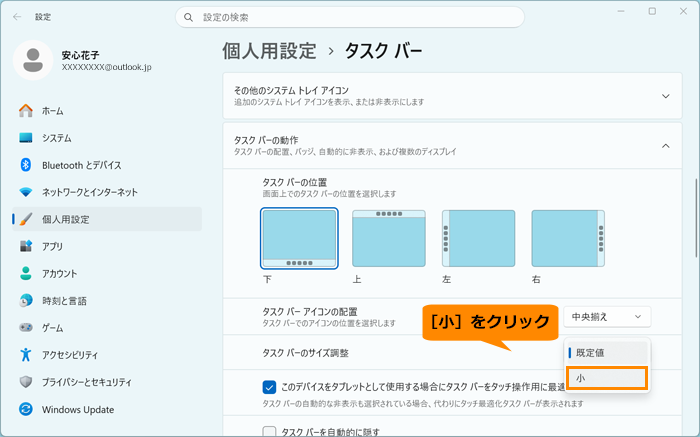The width and height of the screenshot is (700, 437).
Task: Click the アクセシビリティ figure icon
Action: coord(26,355)
